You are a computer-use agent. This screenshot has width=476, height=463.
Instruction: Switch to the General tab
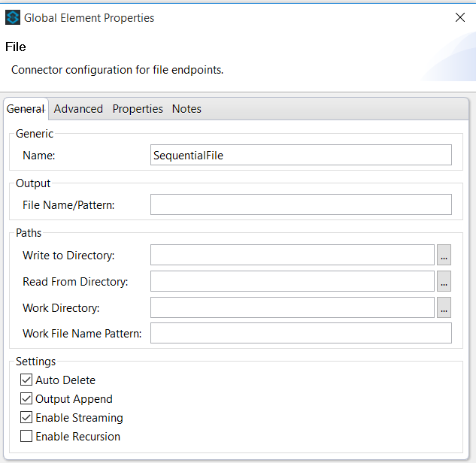26,109
